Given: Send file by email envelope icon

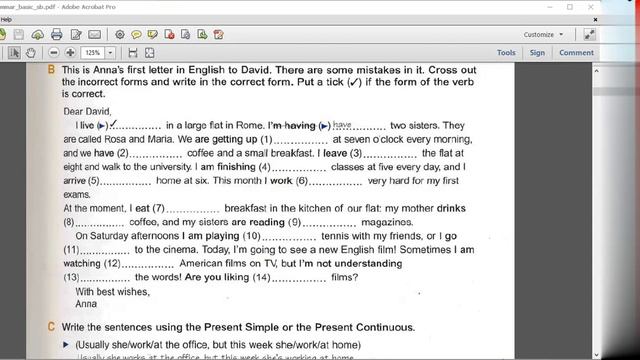Looking at the screenshot, I should (x=94, y=35).
